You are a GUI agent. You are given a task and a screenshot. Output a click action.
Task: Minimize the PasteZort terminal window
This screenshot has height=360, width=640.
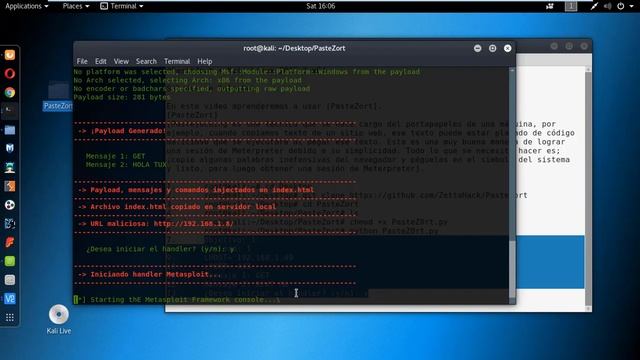(x=478, y=48)
